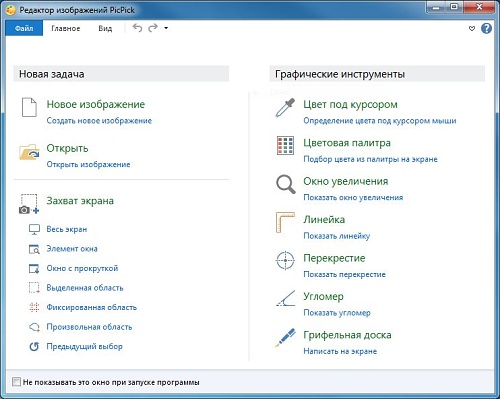
Task: Click 'Окно увеличения' heading
Action: [x=346, y=181]
